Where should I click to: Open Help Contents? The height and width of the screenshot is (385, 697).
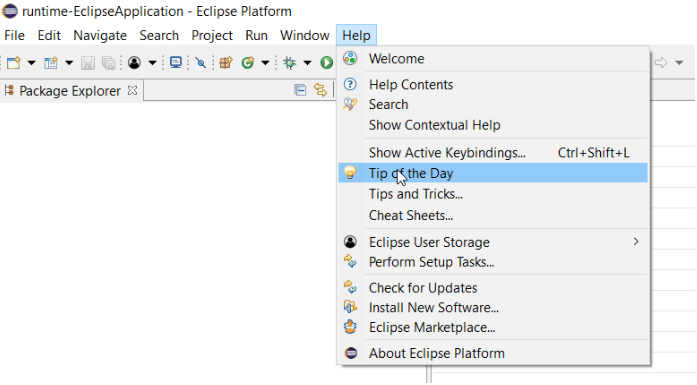click(493, 84)
